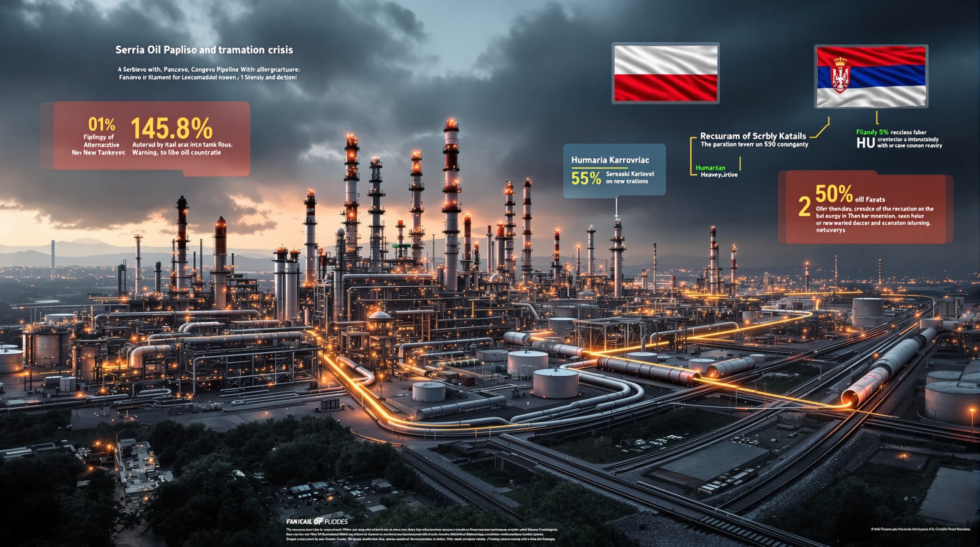Click the bold white 'HU' marker

point(865,143)
